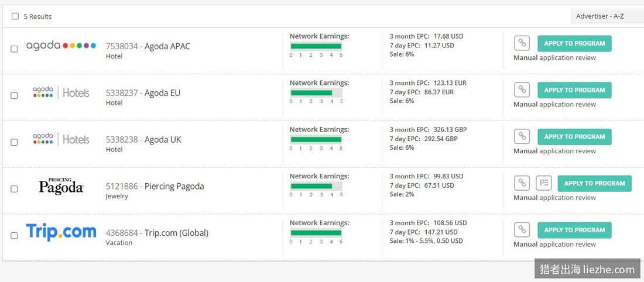Click the Agoda EU Hotels logo
Image resolution: width=644 pixels, height=282 pixels.
click(61, 92)
